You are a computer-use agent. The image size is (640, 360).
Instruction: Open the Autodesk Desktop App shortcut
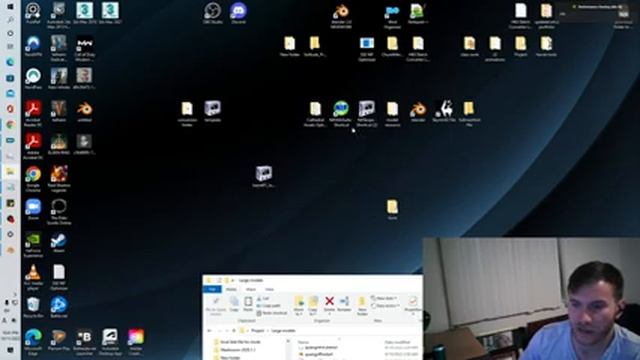click(110, 342)
